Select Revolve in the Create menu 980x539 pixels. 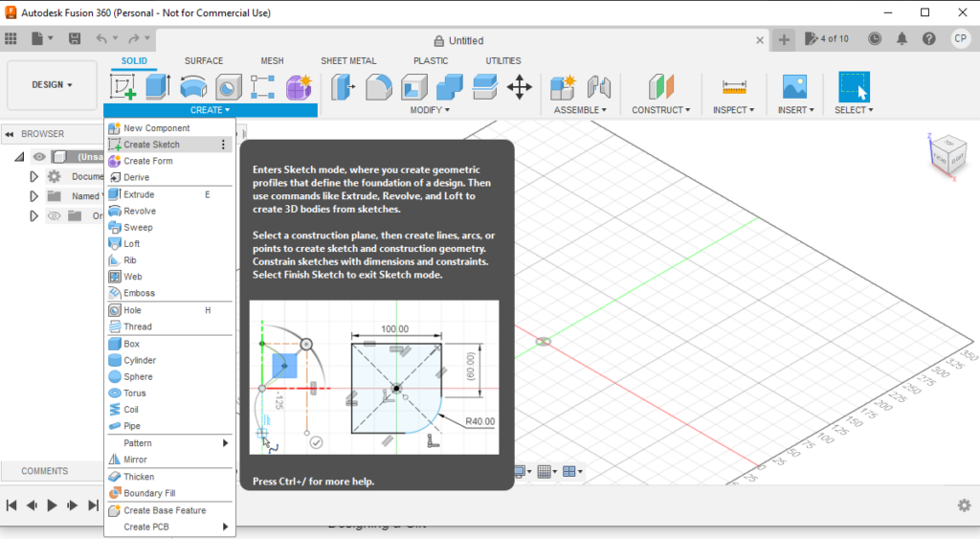click(x=140, y=211)
